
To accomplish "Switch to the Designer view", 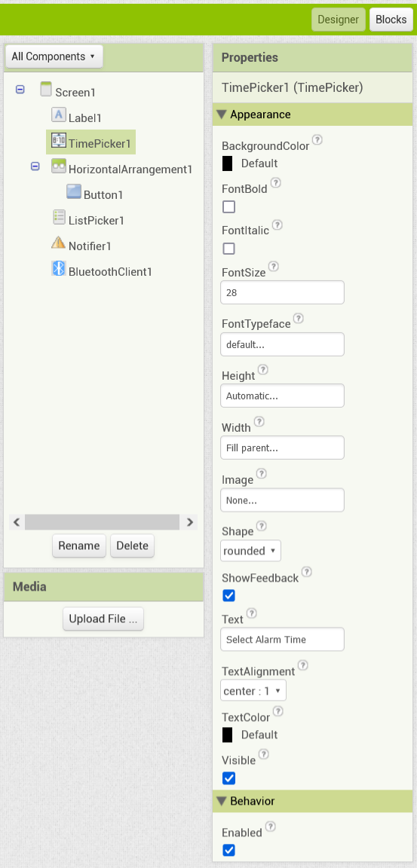I will pos(339,20).
